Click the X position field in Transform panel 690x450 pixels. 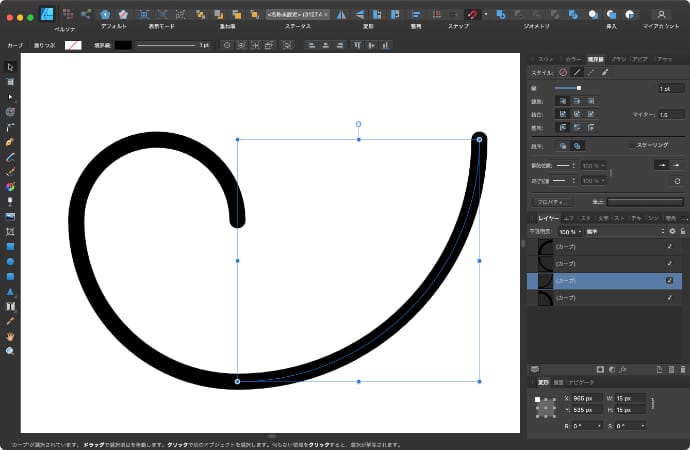tap(588, 397)
